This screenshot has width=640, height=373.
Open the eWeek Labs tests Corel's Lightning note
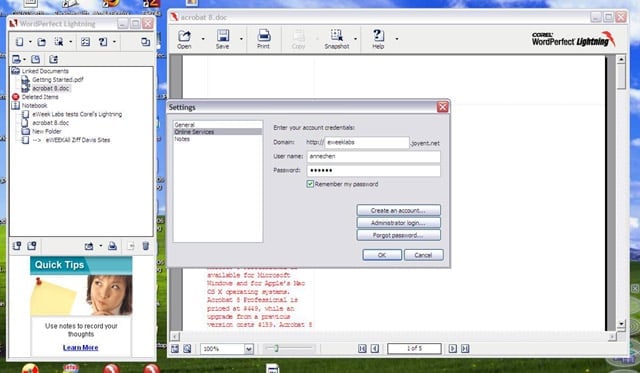point(77,114)
